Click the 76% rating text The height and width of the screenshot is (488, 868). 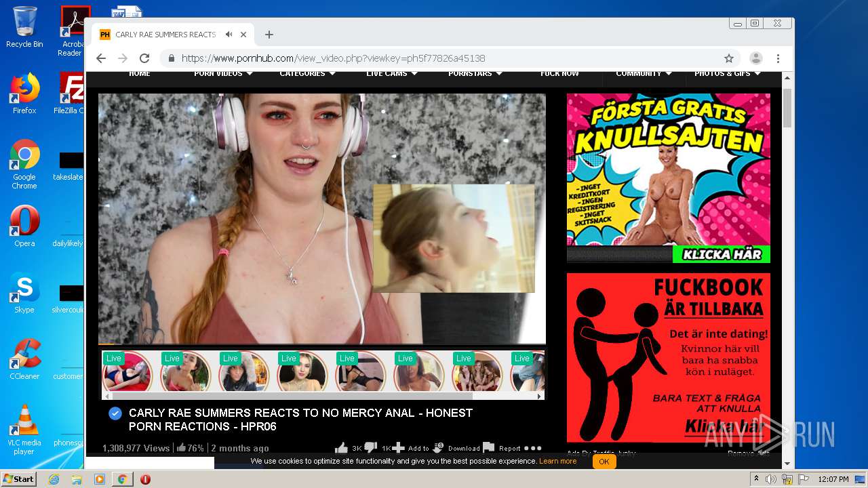pos(195,448)
